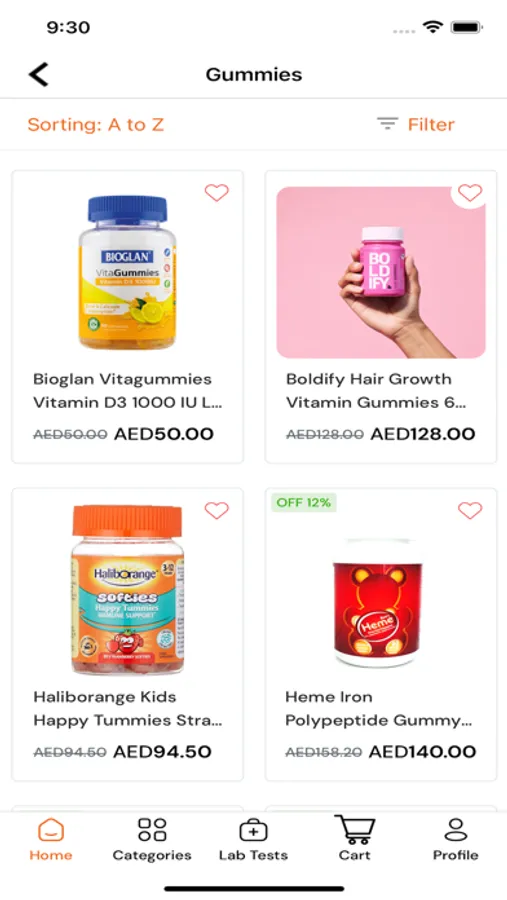Add Haliborange Kids to favorites via heart
Screen dimensions: 507x900
point(216,510)
